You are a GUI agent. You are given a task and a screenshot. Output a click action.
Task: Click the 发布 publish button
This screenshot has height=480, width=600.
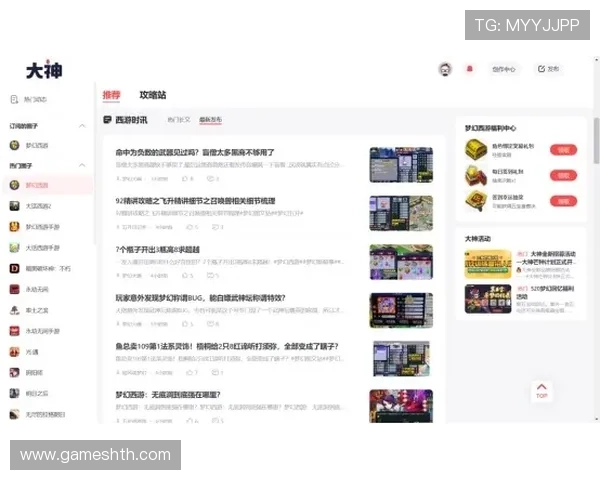[548, 69]
